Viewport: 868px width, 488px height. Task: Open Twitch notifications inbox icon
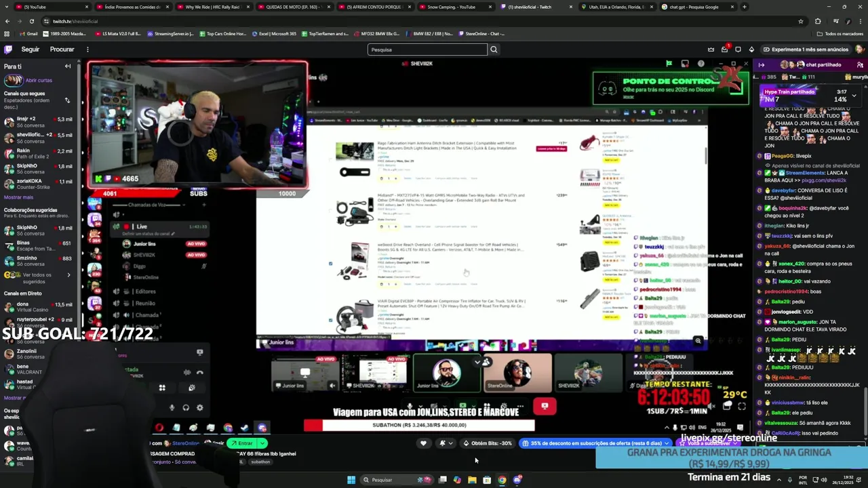[x=724, y=49]
